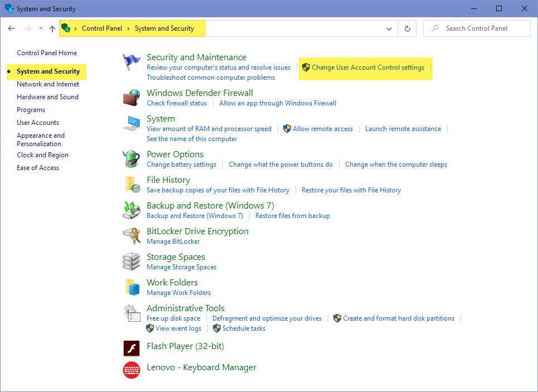
Task: Click Launch remote assistance link
Action: [x=403, y=129]
